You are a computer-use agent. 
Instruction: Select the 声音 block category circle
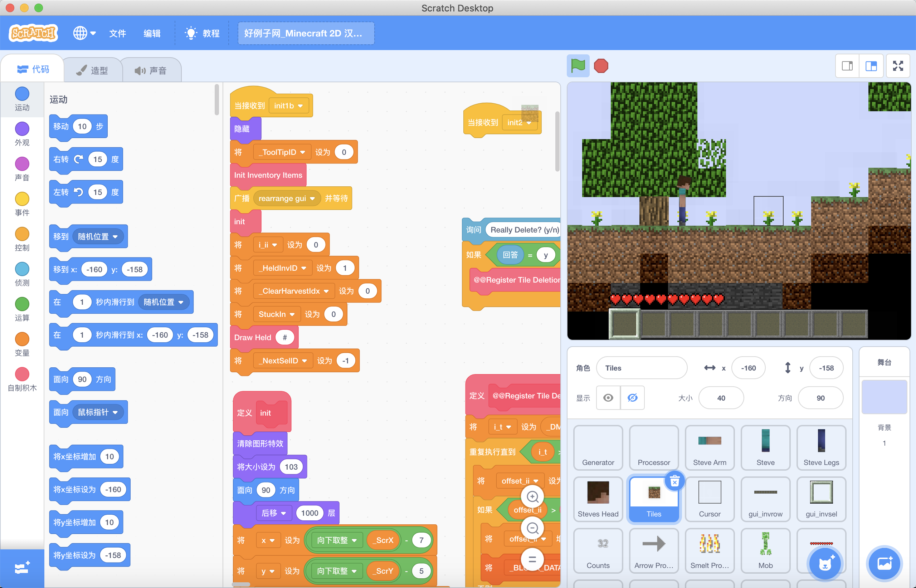(22, 164)
